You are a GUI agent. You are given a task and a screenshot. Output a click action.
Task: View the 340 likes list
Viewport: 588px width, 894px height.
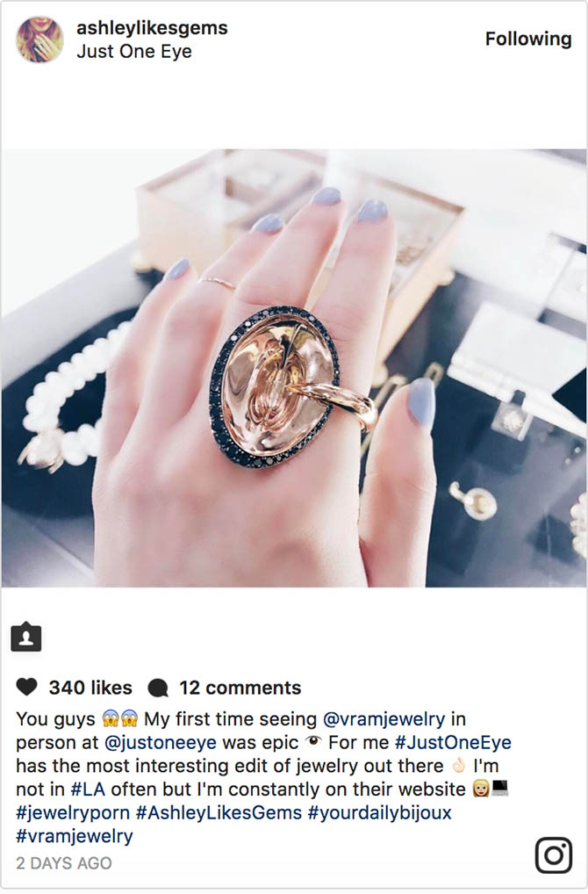pos(90,688)
